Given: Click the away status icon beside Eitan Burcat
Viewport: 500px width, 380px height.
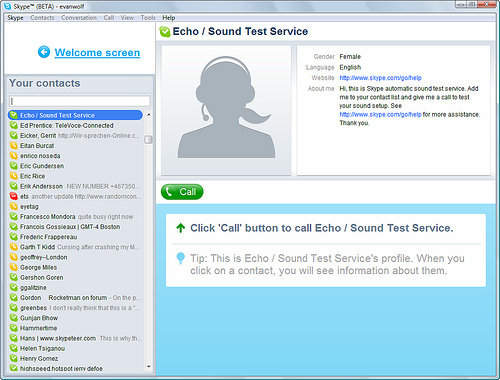Looking at the screenshot, I should [x=14, y=146].
